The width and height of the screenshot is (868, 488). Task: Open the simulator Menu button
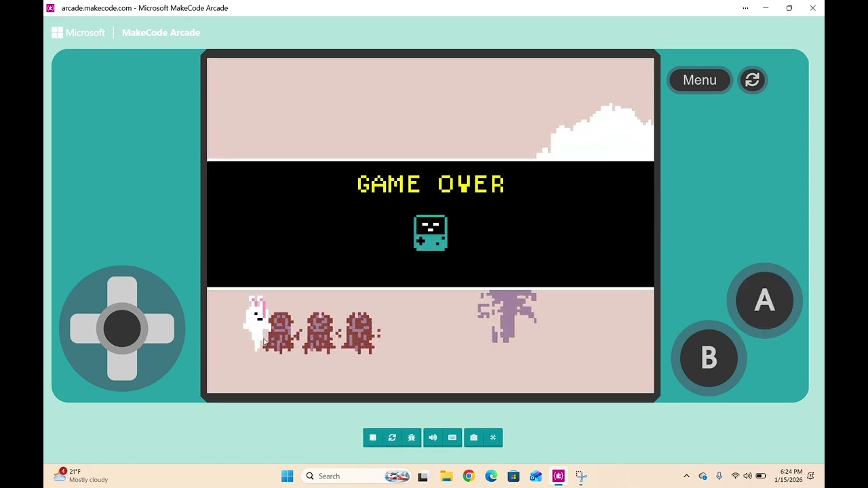point(700,80)
